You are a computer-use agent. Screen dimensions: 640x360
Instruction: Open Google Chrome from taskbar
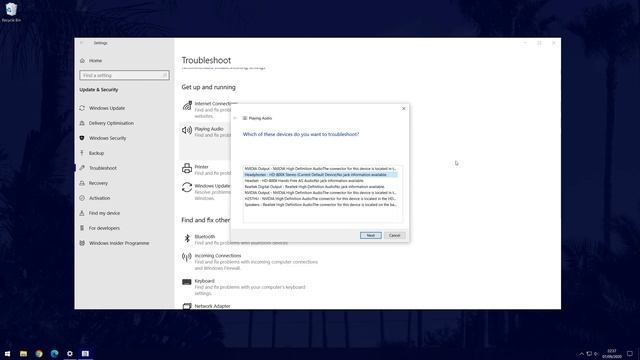[39, 353]
